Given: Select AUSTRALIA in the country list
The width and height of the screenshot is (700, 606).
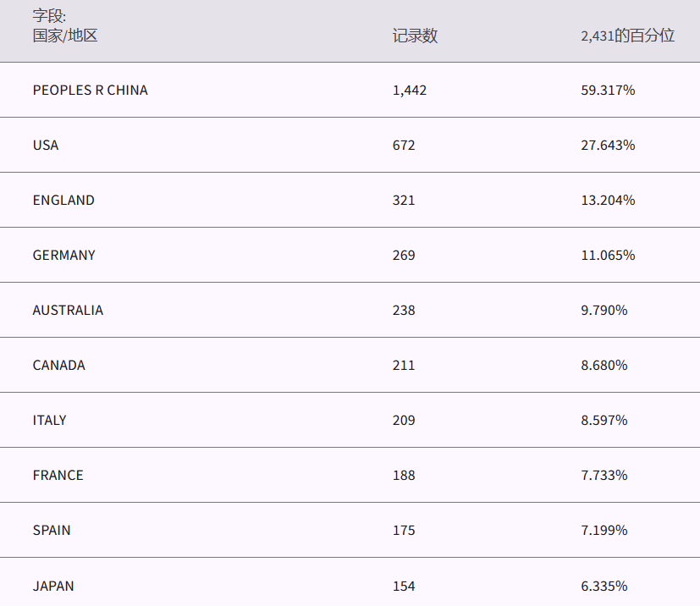Looking at the screenshot, I should (x=68, y=310).
